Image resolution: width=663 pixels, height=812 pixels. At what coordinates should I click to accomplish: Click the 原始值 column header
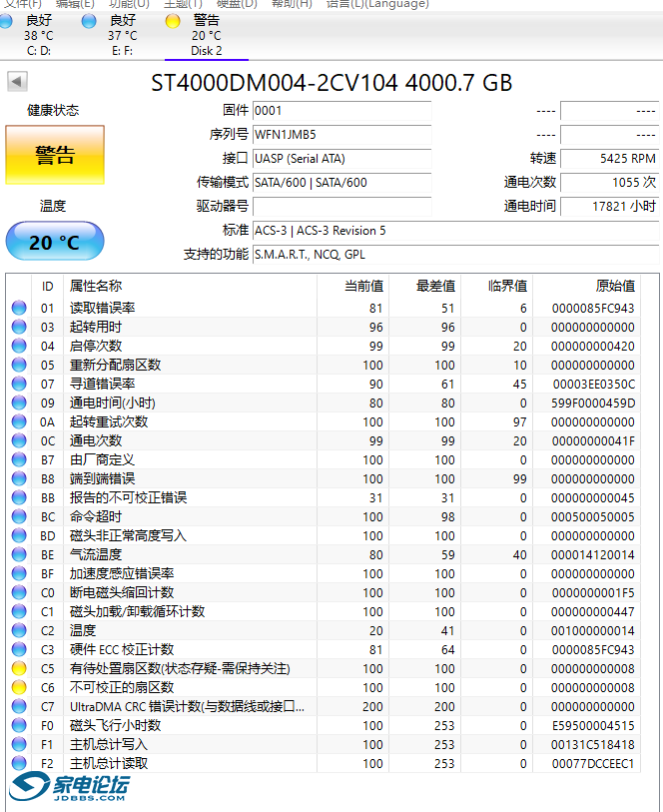point(615,286)
